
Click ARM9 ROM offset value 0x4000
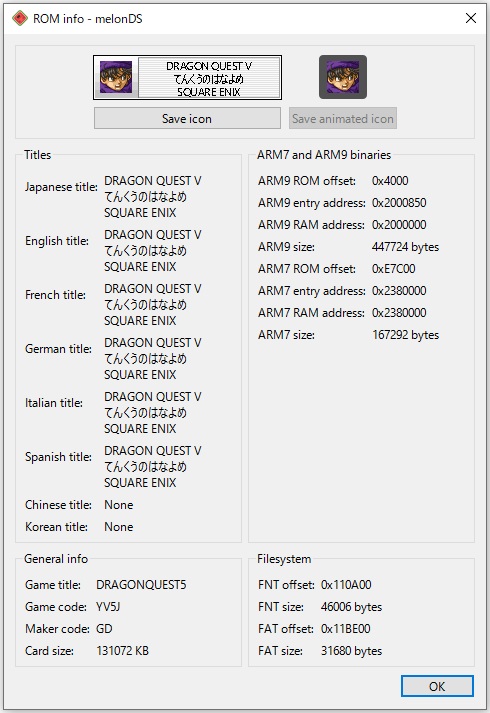click(x=390, y=181)
